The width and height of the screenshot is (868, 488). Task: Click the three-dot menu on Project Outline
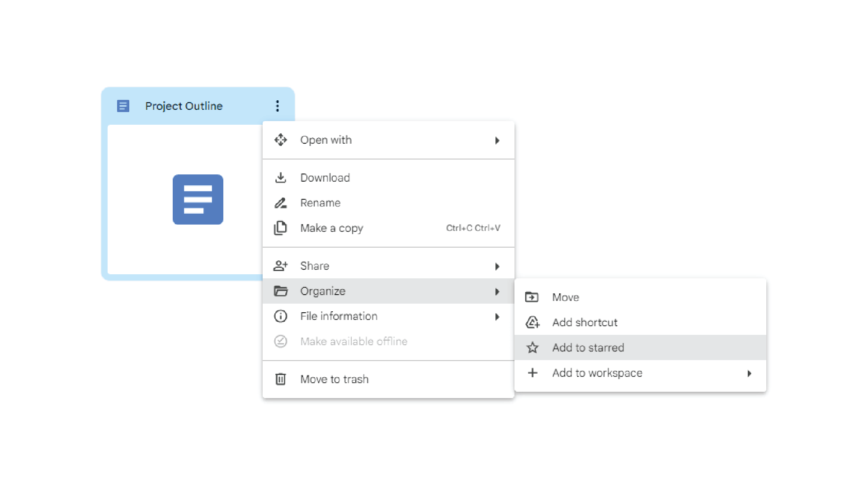pos(277,105)
